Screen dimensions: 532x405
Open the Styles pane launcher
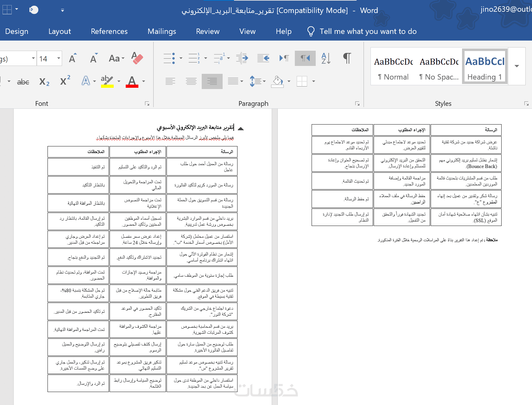pos(526,104)
